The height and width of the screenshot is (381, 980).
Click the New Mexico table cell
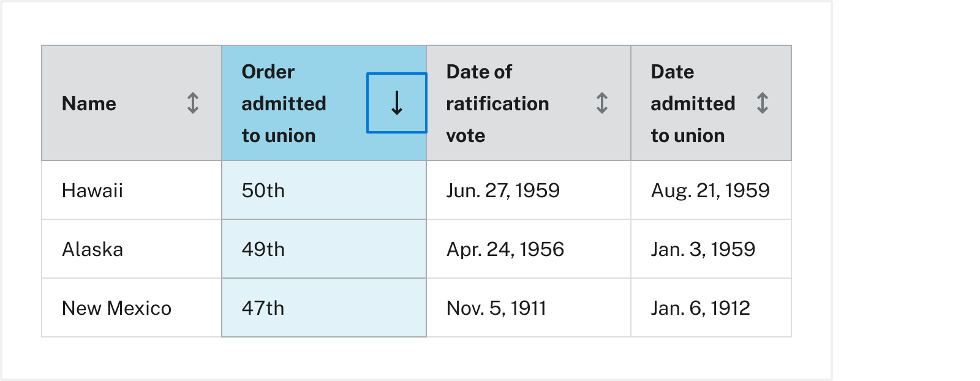point(116,308)
